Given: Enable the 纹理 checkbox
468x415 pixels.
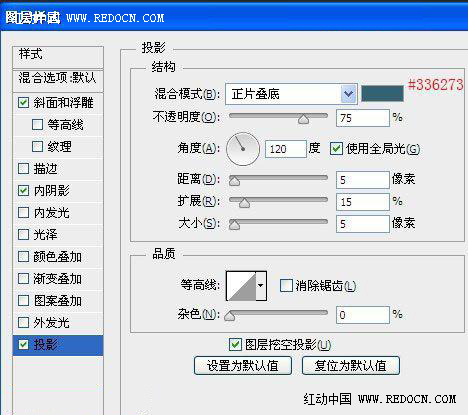Looking at the screenshot, I should pyautogui.click(x=37, y=147).
